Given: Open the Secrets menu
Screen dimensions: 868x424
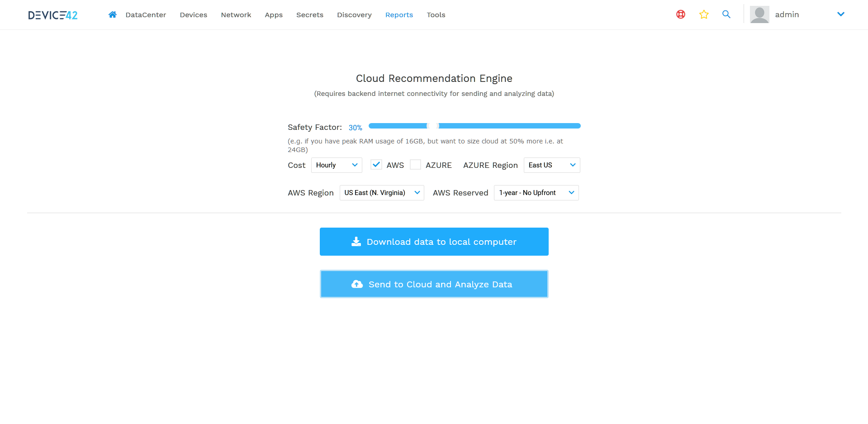Looking at the screenshot, I should (x=309, y=15).
